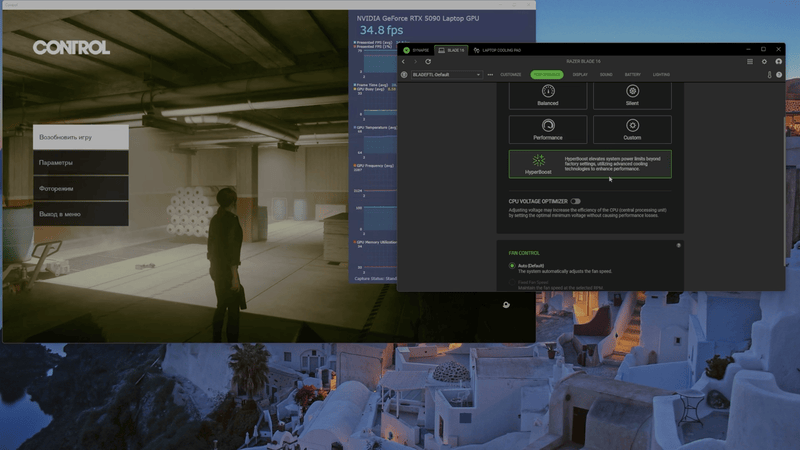
Task: Open the help question-mark icon
Action: click(779, 75)
